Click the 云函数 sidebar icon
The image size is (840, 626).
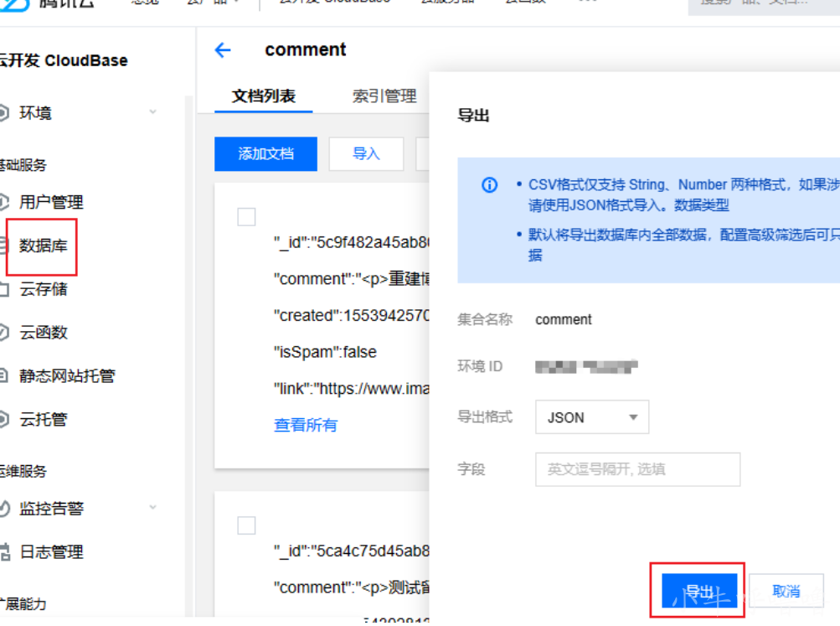(3, 333)
